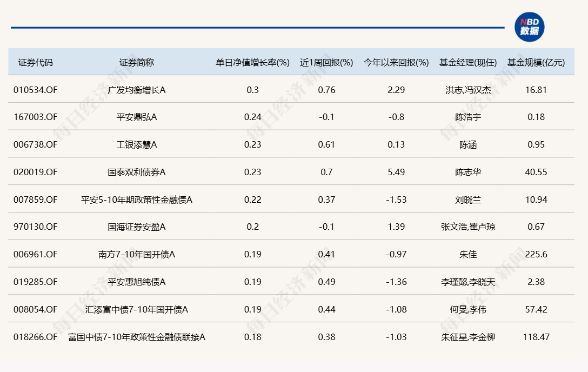Select security code 018266.OF
This screenshot has width=588, height=372.
(35, 337)
